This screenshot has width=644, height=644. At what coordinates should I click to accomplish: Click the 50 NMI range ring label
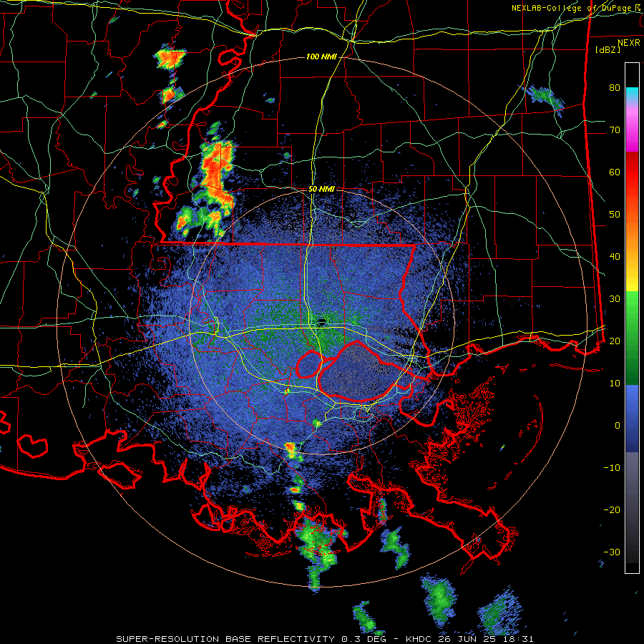(x=321, y=190)
